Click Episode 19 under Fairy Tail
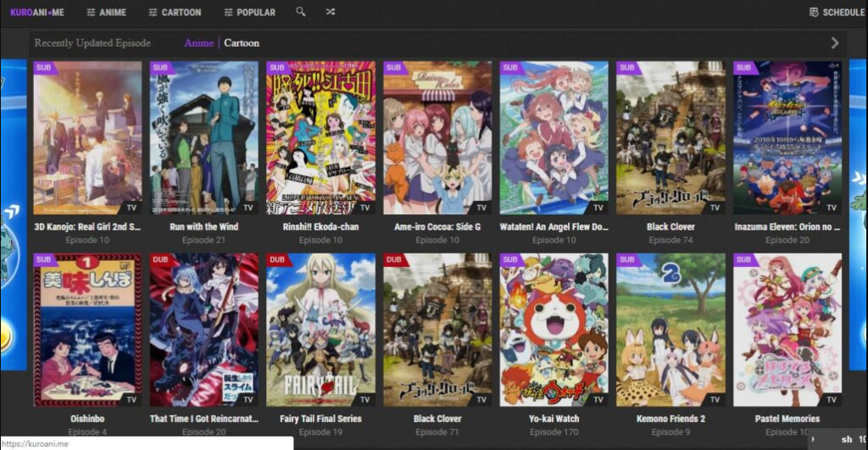The image size is (868, 450). click(320, 431)
